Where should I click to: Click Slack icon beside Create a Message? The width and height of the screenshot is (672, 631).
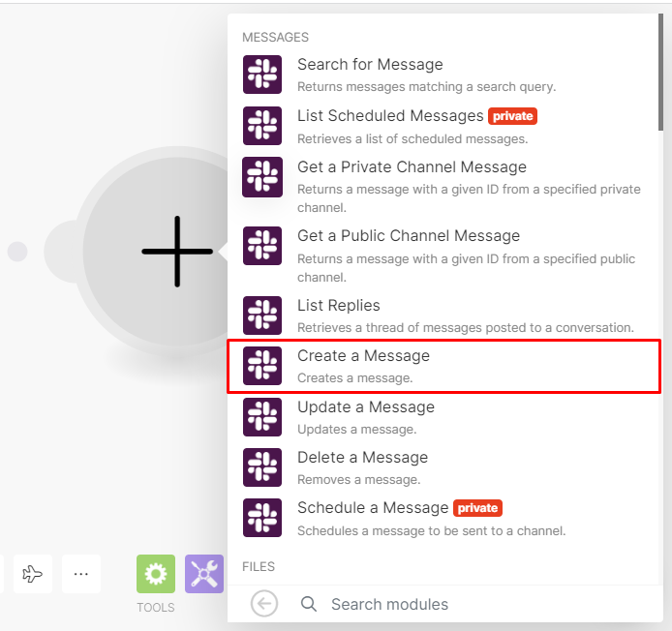[x=262, y=366]
